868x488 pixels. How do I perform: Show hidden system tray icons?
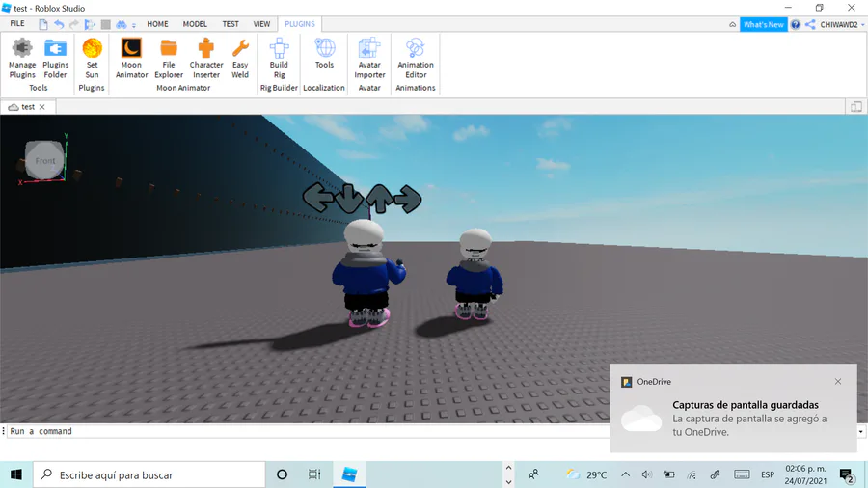click(625, 474)
